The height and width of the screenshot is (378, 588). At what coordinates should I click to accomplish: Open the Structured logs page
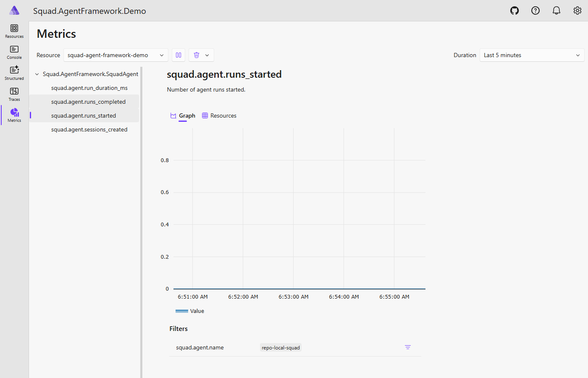pyautogui.click(x=14, y=73)
